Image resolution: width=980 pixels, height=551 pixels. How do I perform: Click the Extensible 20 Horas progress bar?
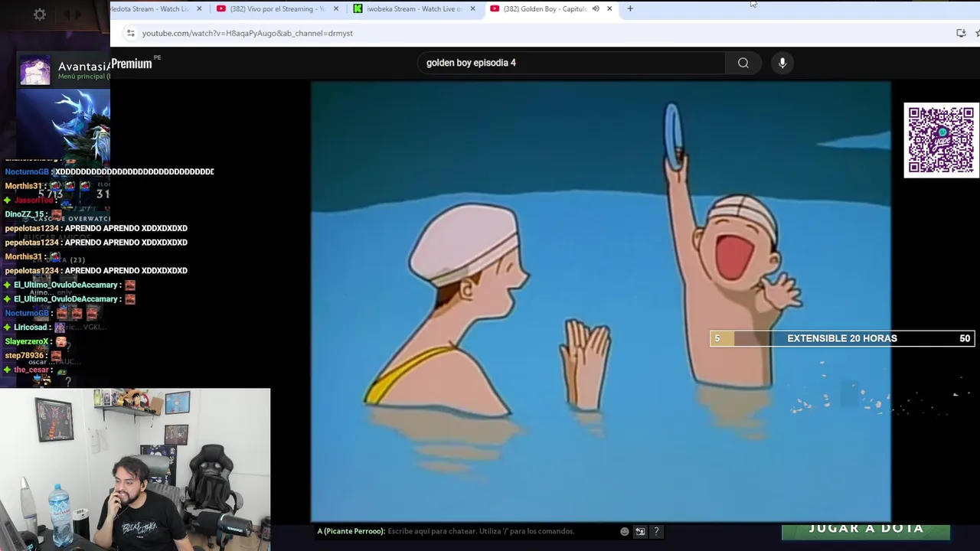[842, 338]
